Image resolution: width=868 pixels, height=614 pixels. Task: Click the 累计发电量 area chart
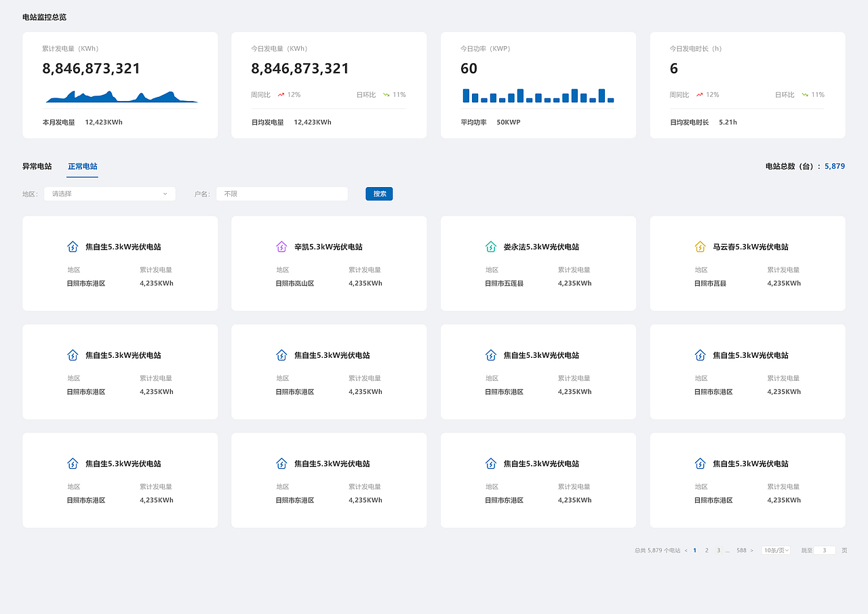point(121,96)
